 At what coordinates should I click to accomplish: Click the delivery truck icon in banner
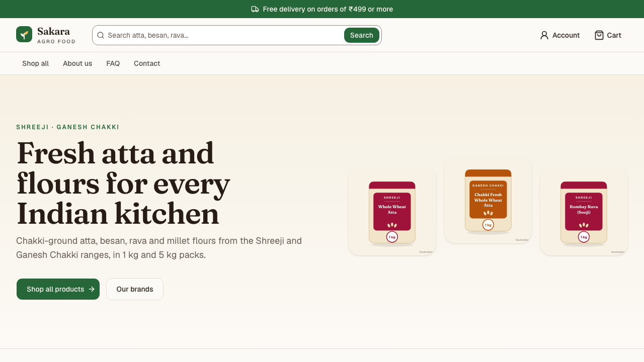point(255,9)
